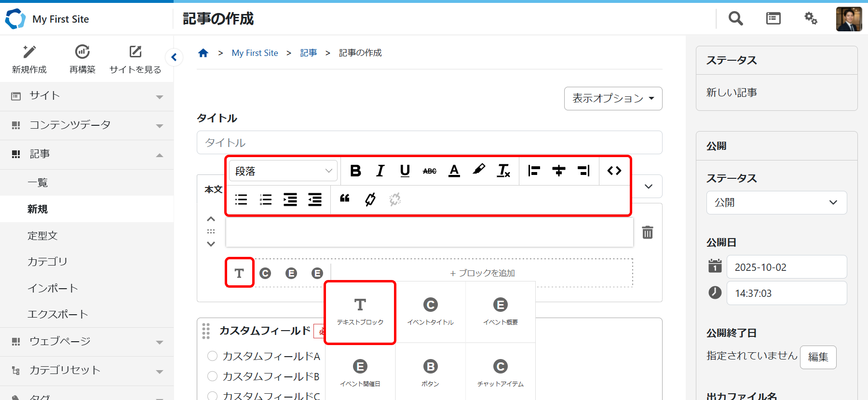Image resolution: width=868 pixels, height=400 pixels.
Task: Click the 編集 button for 公開終了日
Action: (818, 357)
